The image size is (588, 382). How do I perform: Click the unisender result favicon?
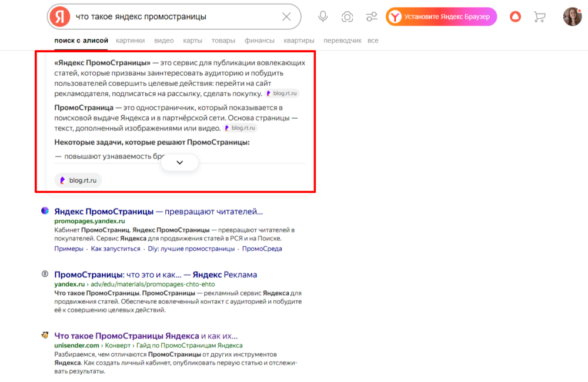tap(45, 335)
